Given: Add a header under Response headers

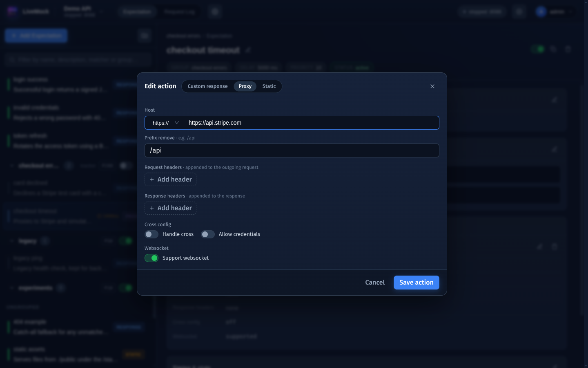Looking at the screenshot, I should coord(171,208).
